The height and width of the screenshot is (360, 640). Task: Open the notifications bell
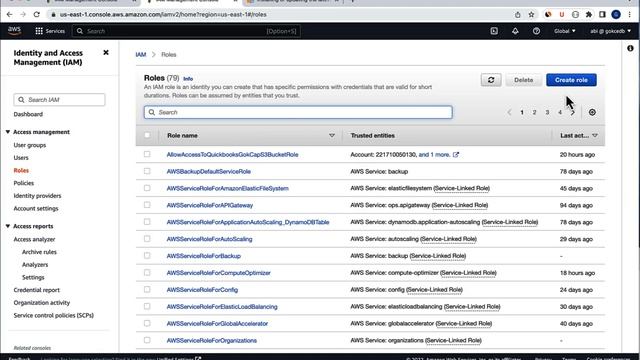point(515,31)
